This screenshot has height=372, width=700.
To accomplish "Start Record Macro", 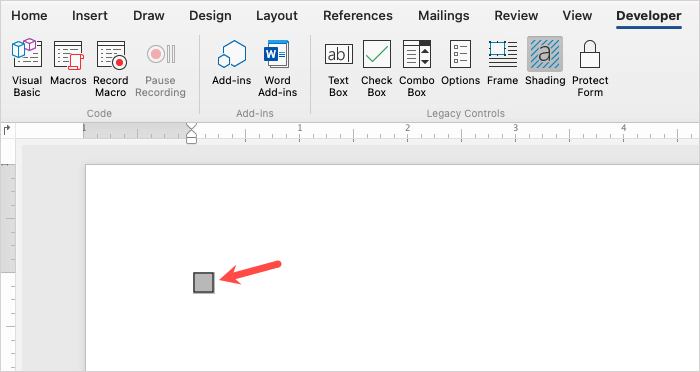I will (x=111, y=68).
